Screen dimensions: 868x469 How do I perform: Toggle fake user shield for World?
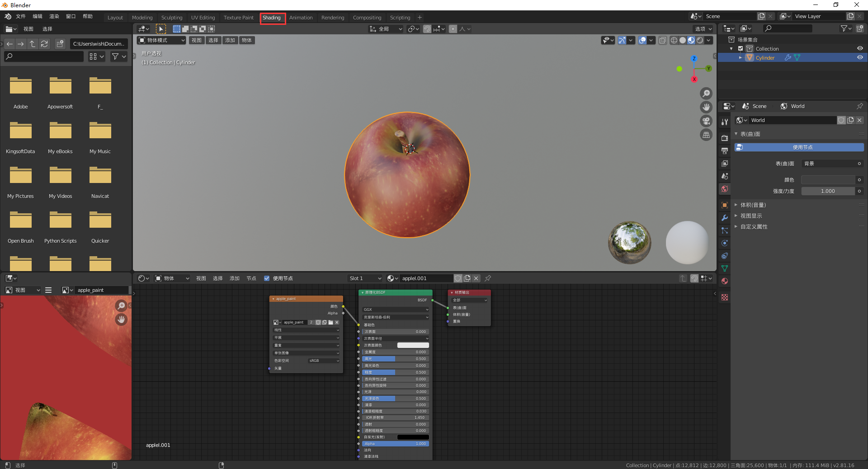point(841,120)
